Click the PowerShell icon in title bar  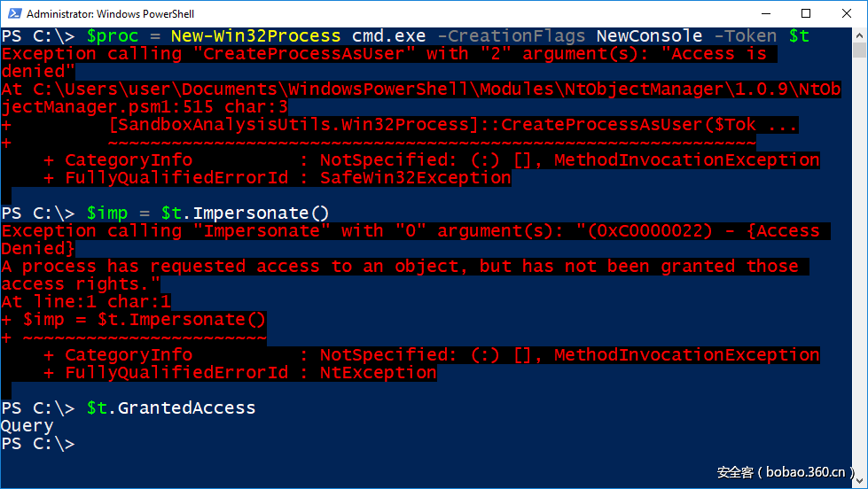[x=13, y=13]
